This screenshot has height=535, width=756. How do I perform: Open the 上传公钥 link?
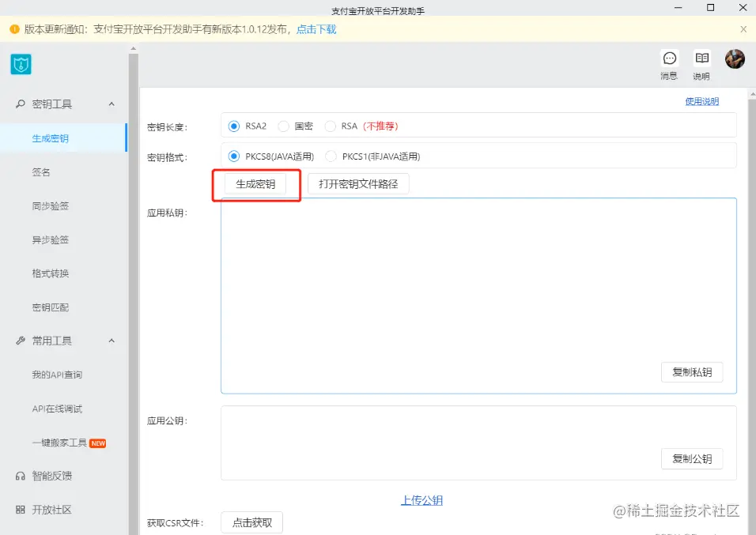pyautogui.click(x=421, y=500)
